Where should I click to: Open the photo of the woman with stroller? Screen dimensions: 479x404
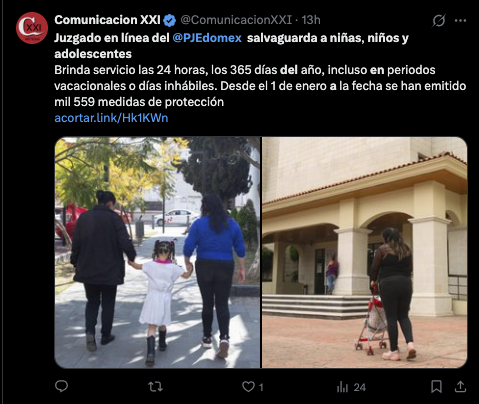pos(365,252)
